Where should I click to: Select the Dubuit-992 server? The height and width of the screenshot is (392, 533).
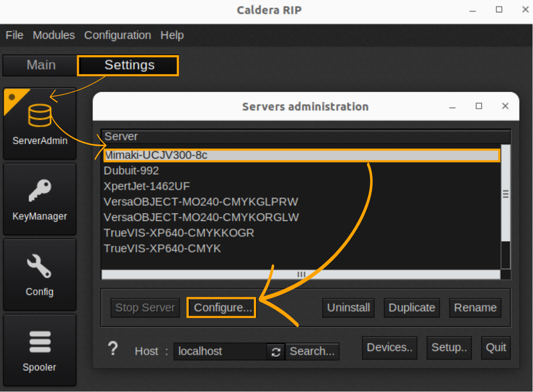click(131, 171)
